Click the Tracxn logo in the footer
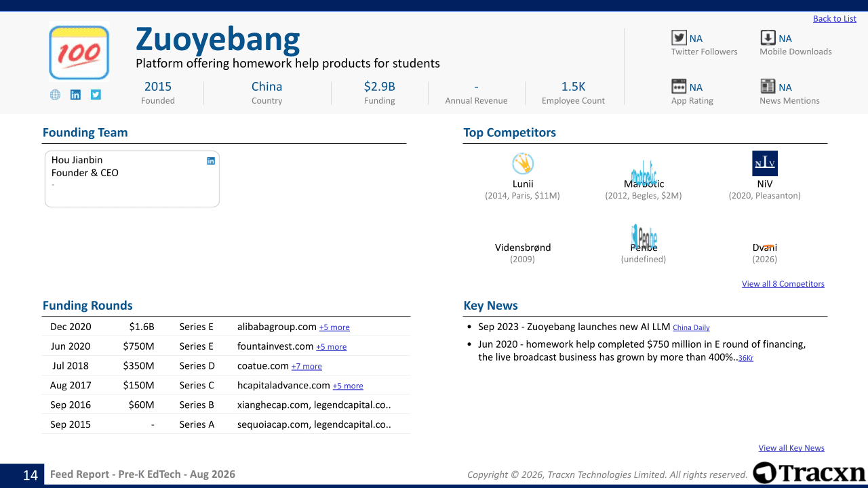868x488 pixels. click(x=809, y=472)
